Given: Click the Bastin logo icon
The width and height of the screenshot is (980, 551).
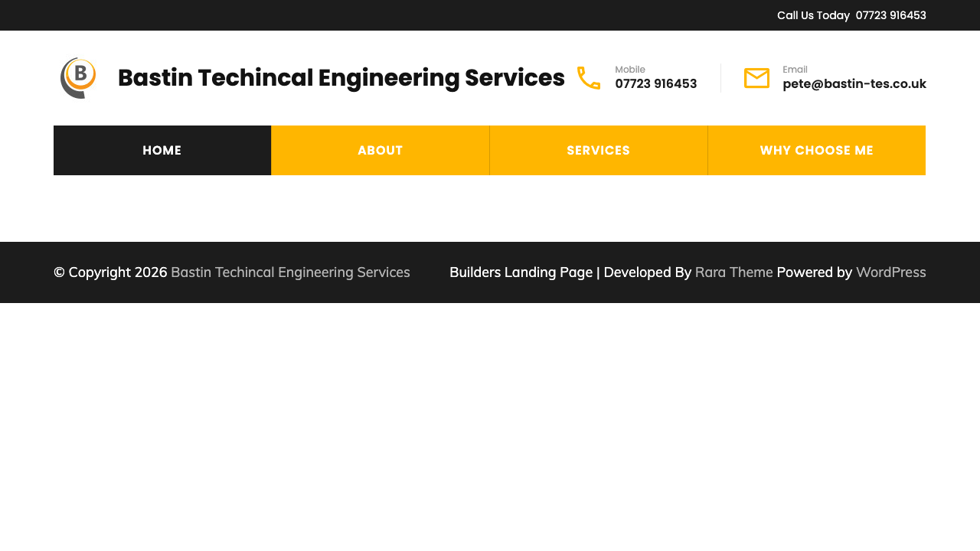Looking at the screenshot, I should 79,77.
